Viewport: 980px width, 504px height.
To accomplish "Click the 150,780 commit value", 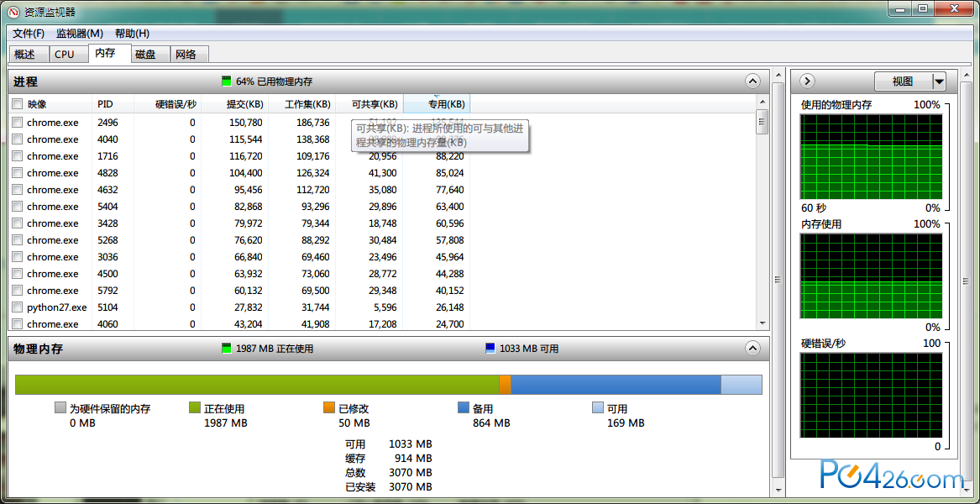I will pyautogui.click(x=245, y=122).
